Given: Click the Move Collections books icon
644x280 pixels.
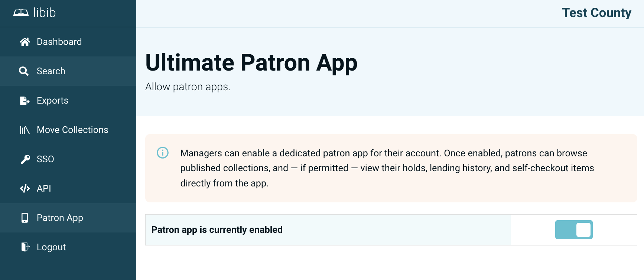Looking at the screenshot, I should tap(25, 130).
